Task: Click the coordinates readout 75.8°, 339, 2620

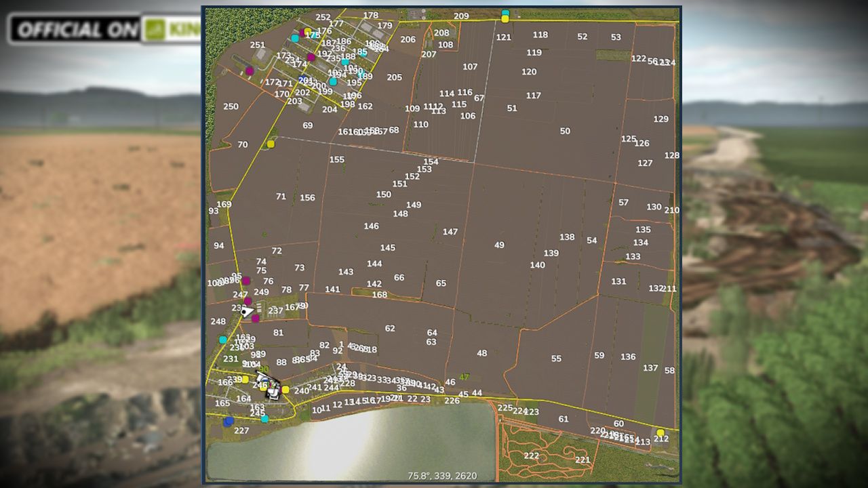Action: (x=443, y=476)
